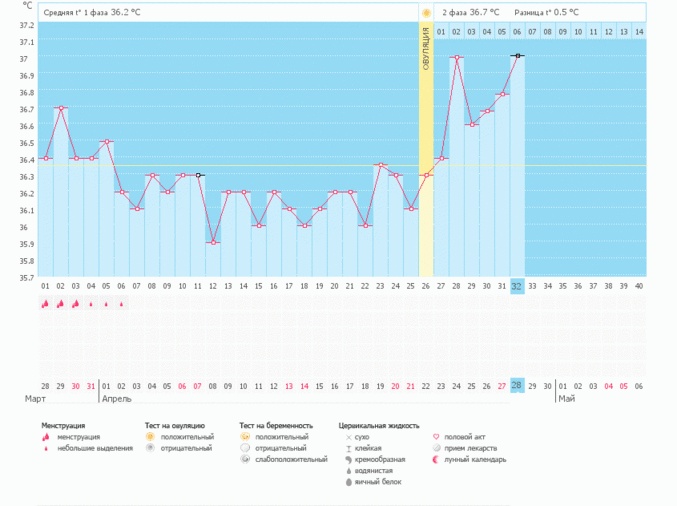This screenshot has height=506, width=677.
Task: Click the medication intake pill icon
Action: 436,448
